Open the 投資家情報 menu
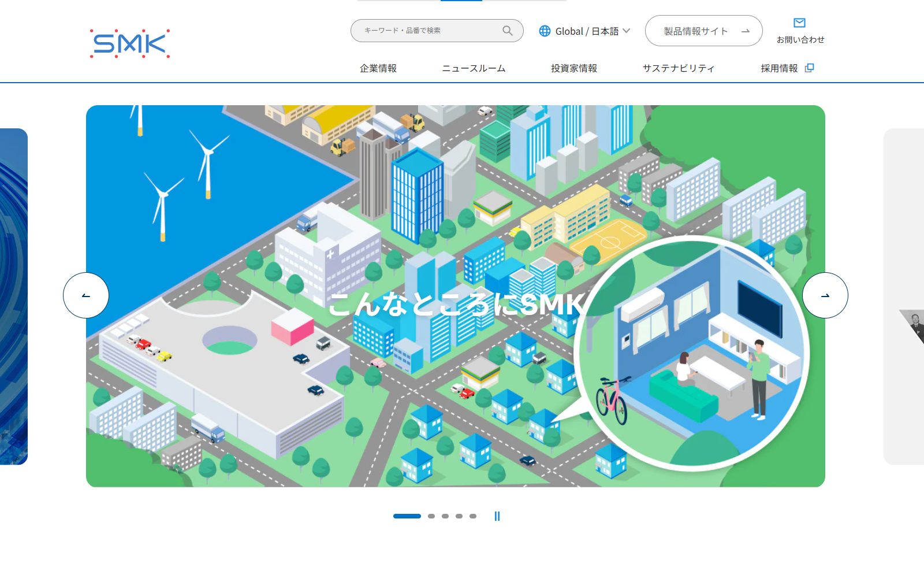 (574, 68)
